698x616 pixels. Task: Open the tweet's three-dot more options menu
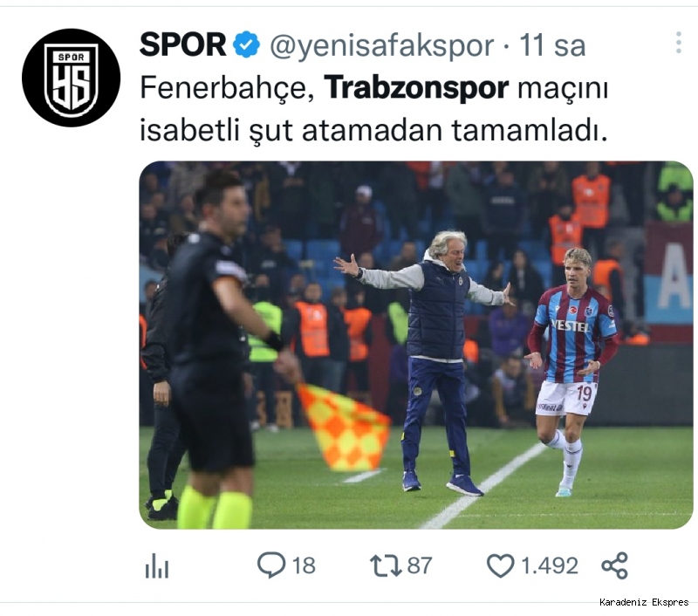point(678,43)
